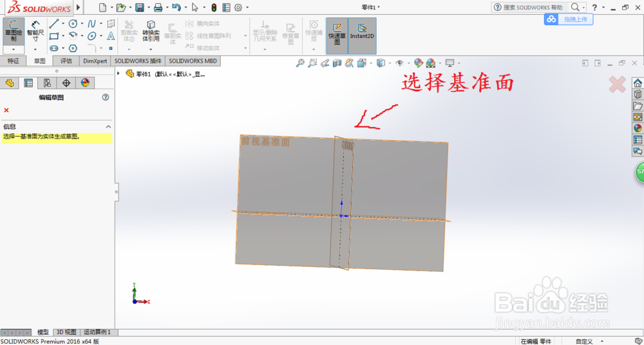Open the Smart Dimension dropdown arrow
This screenshot has width=644, height=345.
35,50
